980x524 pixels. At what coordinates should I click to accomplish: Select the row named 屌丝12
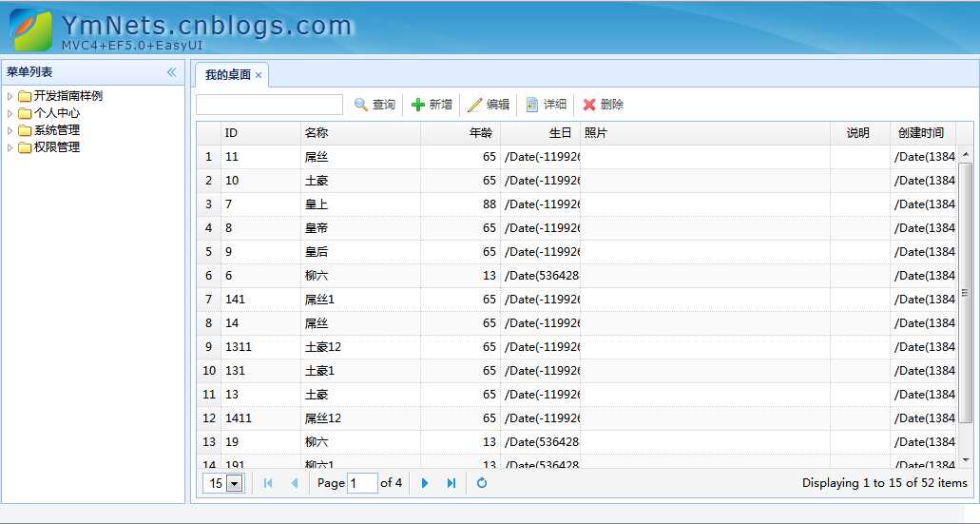point(576,418)
